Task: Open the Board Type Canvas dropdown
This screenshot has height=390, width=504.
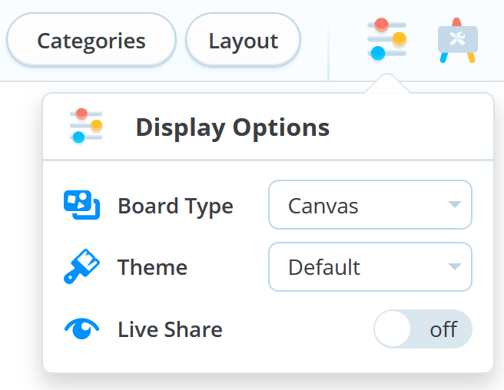Action: 370,205
